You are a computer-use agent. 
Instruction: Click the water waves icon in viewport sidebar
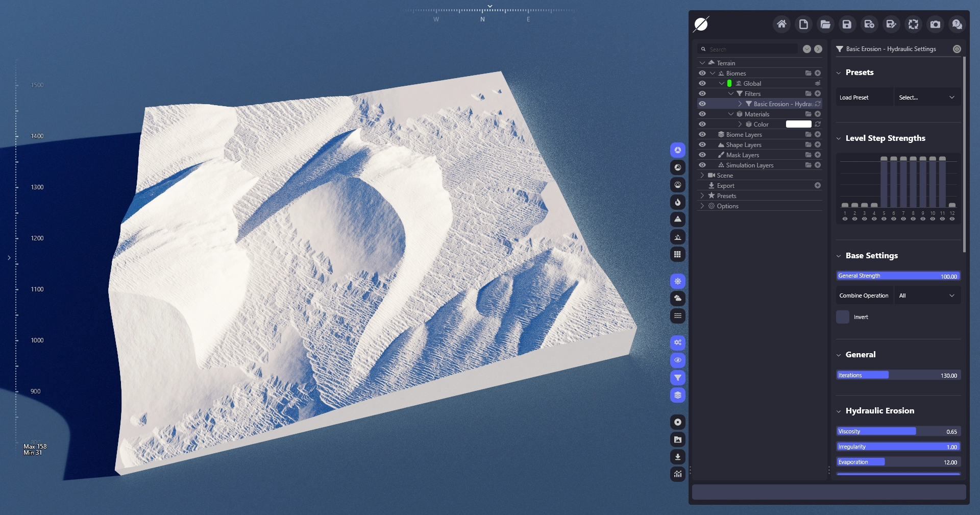click(677, 316)
